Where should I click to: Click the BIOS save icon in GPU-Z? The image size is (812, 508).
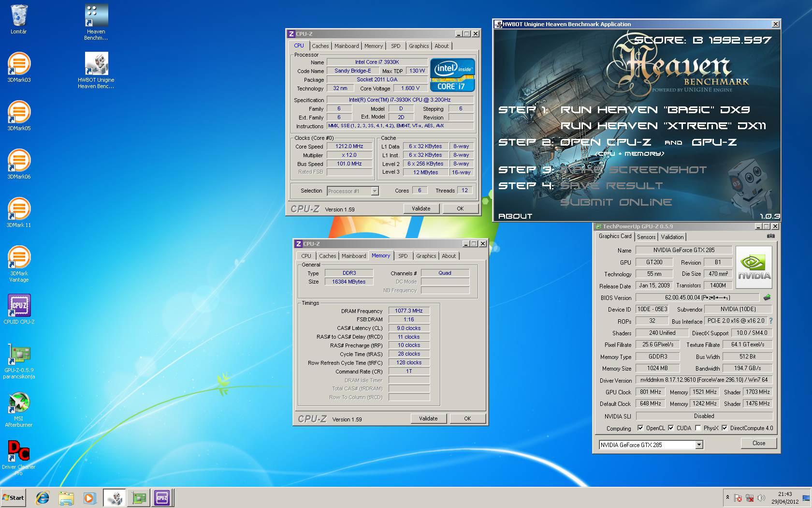click(x=767, y=297)
